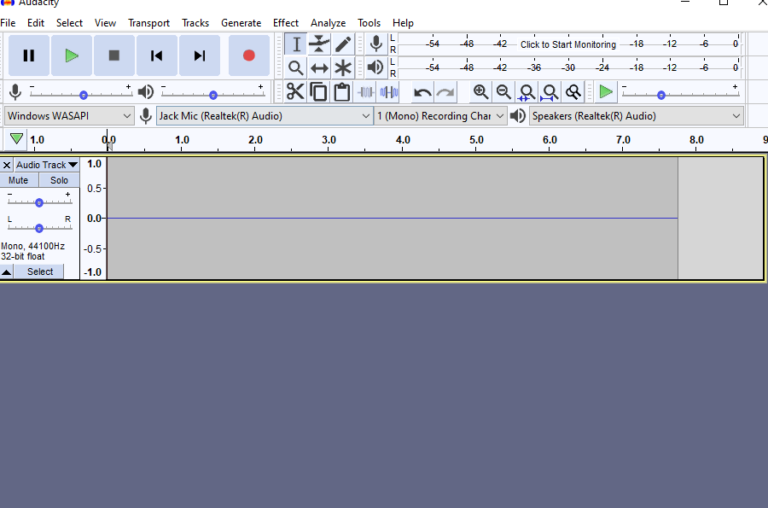768x508 pixels.
Task: Undo the last action
Action: pos(422,92)
